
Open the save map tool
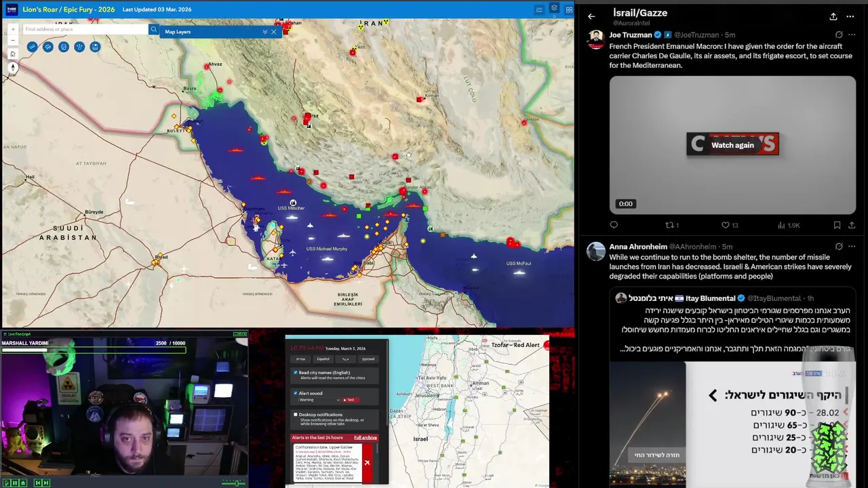(95, 47)
